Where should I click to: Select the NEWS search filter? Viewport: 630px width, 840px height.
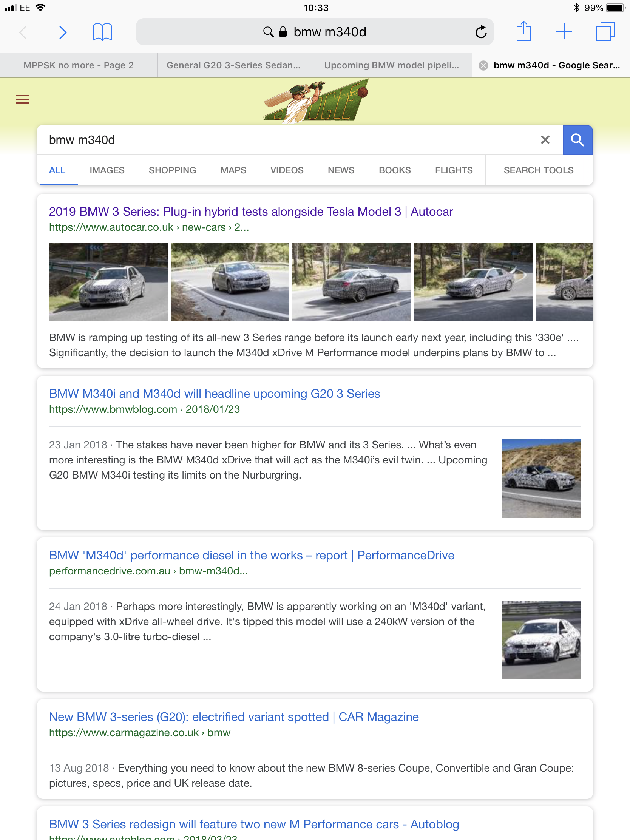pyautogui.click(x=341, y=170)
